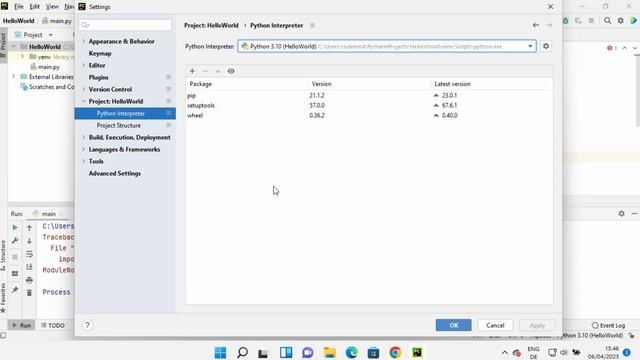Open the TODO tool window tab
The height and width of the screenshot is (360, 640).
(x=53, y=325)
